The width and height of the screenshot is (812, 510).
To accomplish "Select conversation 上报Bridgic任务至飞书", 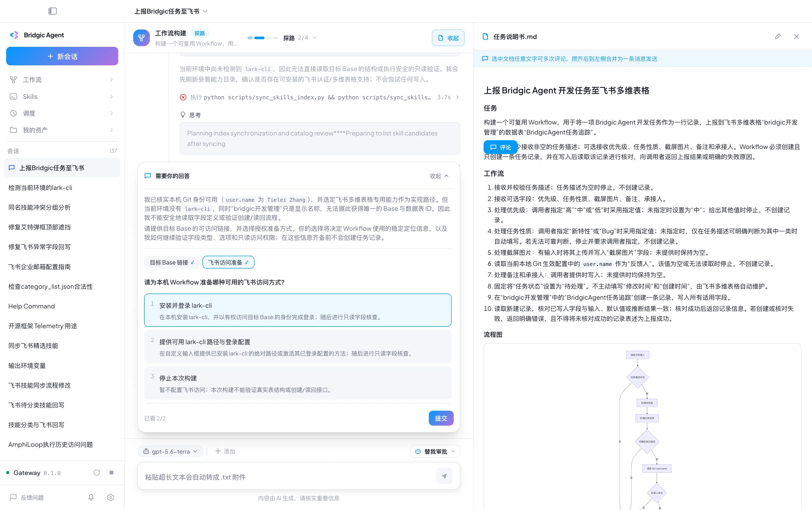I will point(62,168).
